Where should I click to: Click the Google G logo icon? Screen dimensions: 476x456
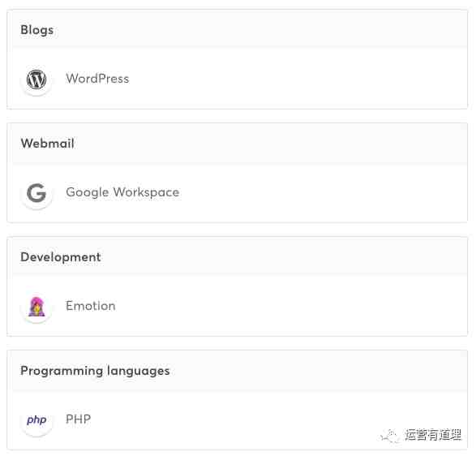pos(36,192)
